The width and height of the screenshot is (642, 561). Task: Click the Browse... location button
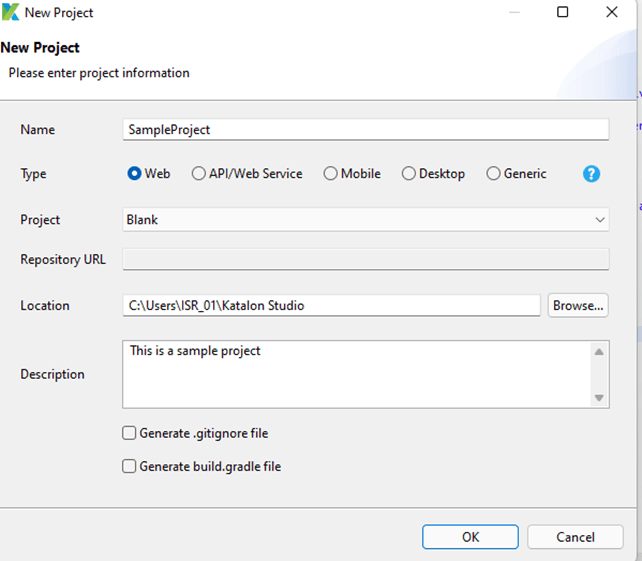[578, 305]
